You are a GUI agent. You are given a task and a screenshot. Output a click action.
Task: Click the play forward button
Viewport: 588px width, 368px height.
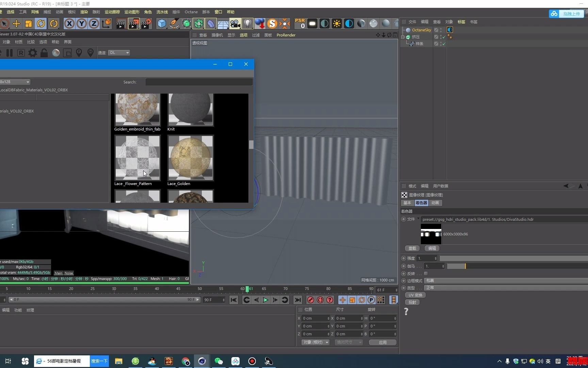265,300
